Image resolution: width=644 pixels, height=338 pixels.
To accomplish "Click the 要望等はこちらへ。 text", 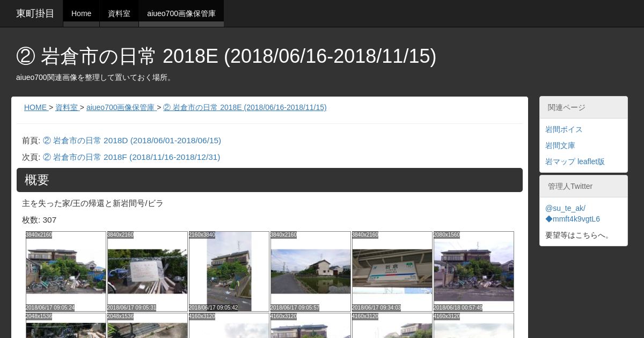I will [579, 235].
